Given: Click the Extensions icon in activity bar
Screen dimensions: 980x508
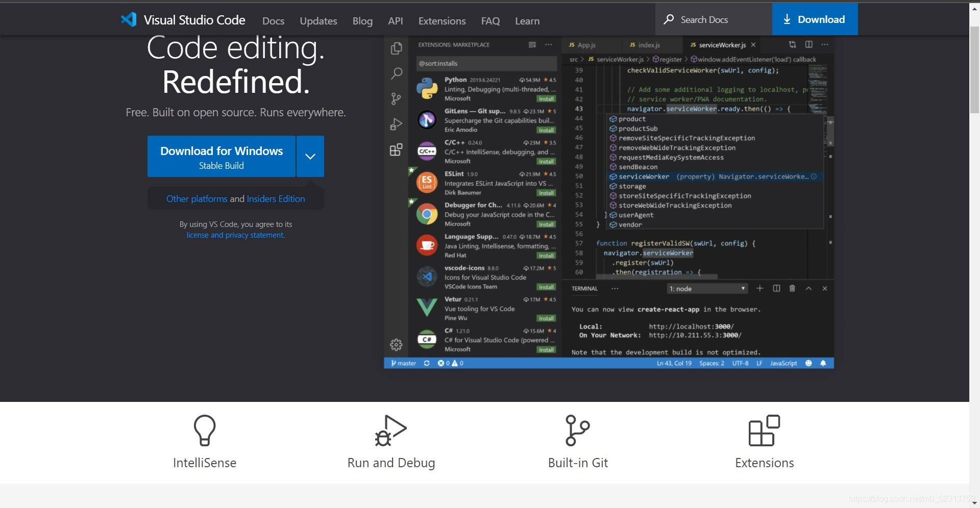Looking at the screenshot, I should click(x=396, y=149).
